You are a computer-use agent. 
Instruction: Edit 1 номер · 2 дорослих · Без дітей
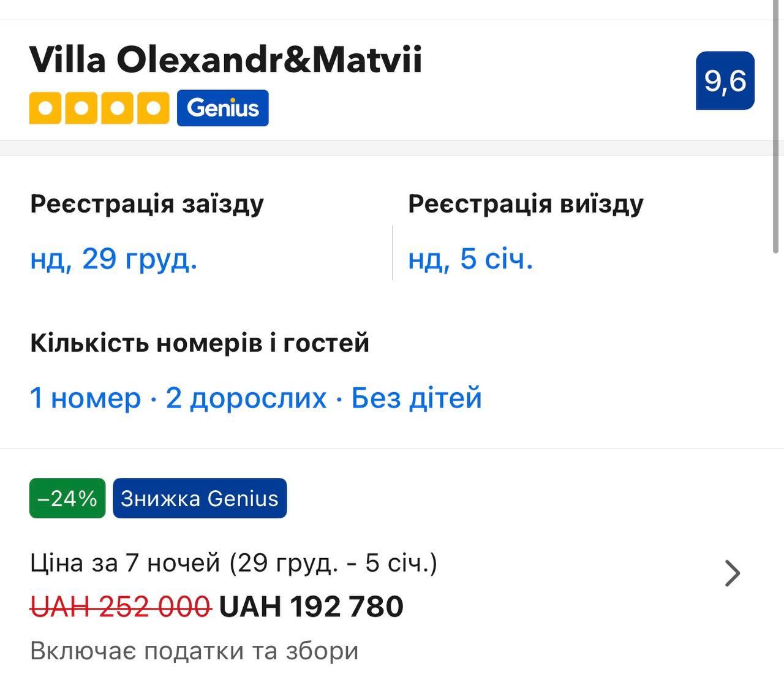pos(256,398)
